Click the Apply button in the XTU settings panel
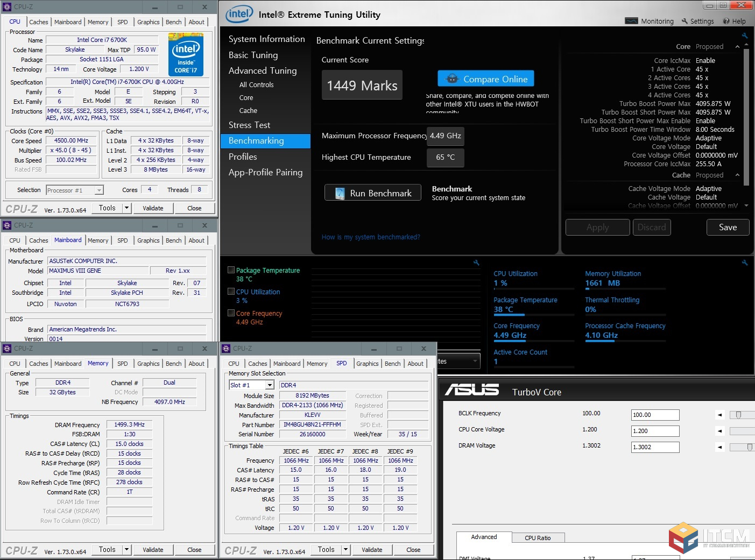The height and width of the screenshot is (560, 755). point(597,227)
